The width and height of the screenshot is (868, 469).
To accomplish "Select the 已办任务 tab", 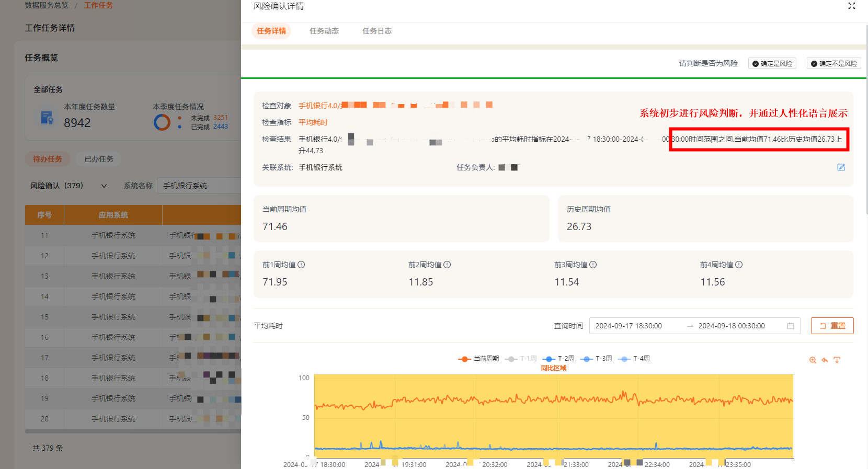I will 99,159.
